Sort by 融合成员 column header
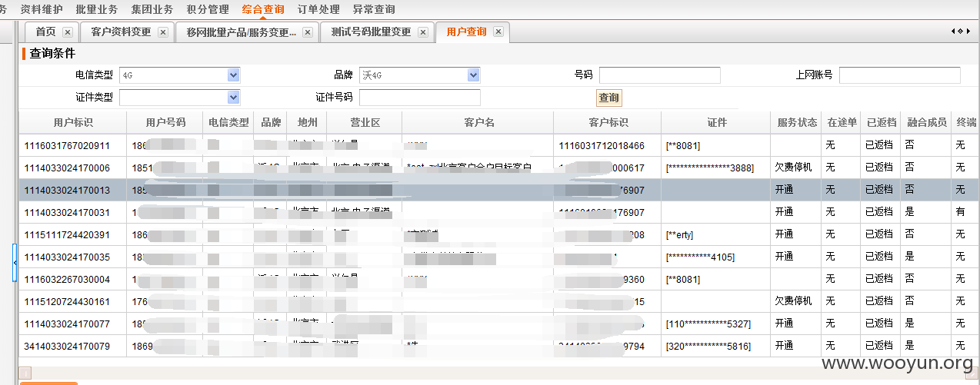 click(927, 123)
